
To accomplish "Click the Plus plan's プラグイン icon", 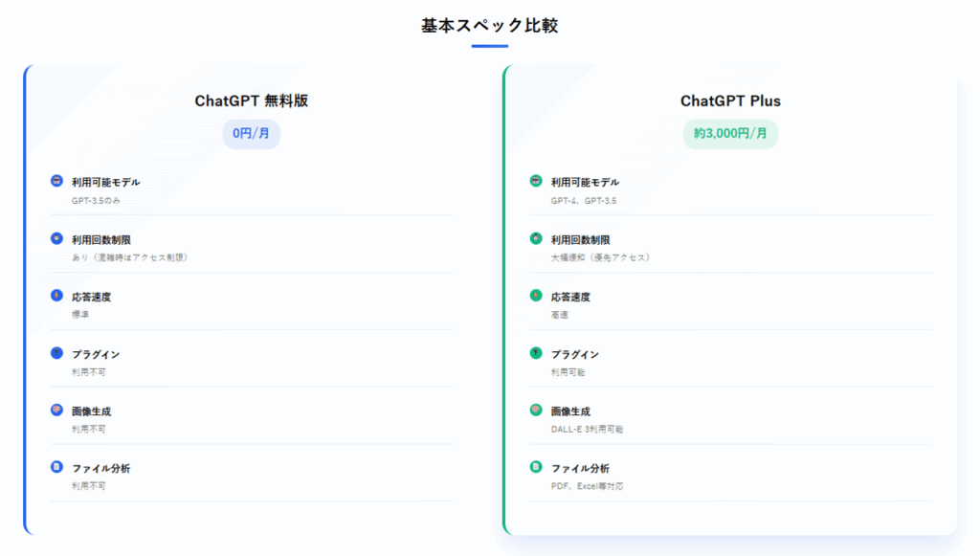I will (x=536, y=353).
